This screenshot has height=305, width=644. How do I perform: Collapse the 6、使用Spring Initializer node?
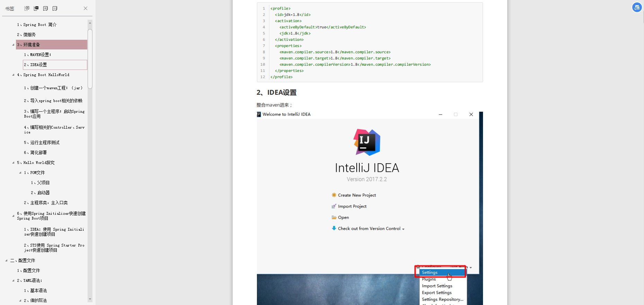tap(13, 216)
